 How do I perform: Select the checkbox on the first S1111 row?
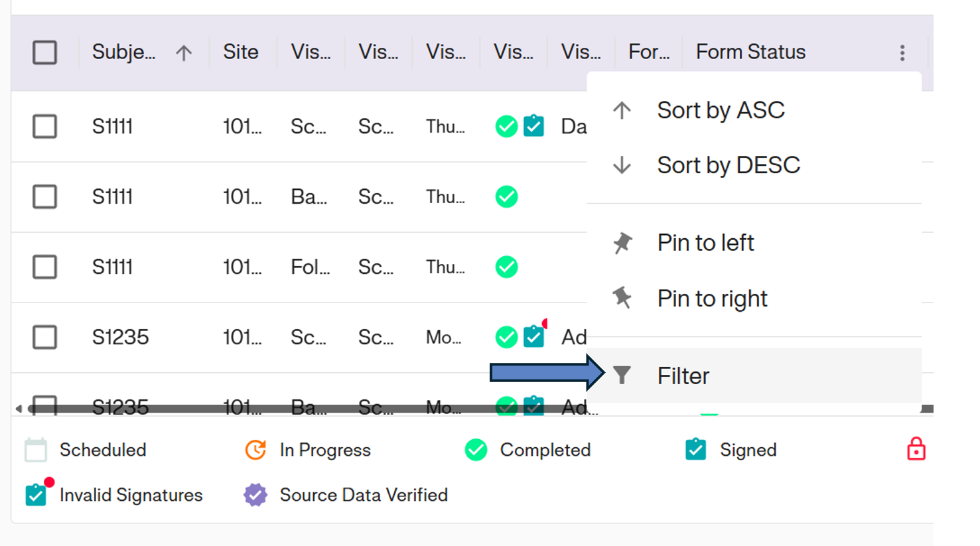click(x=45, y=126)
